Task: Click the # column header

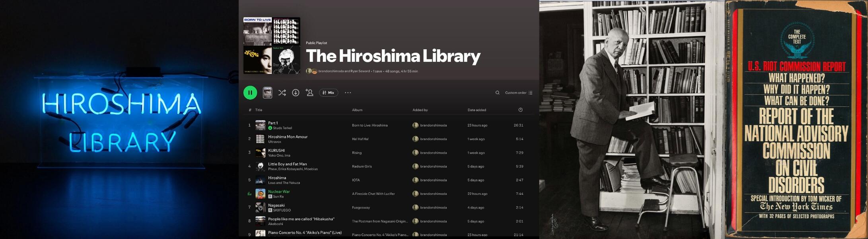Action: [x=250, y=110]
